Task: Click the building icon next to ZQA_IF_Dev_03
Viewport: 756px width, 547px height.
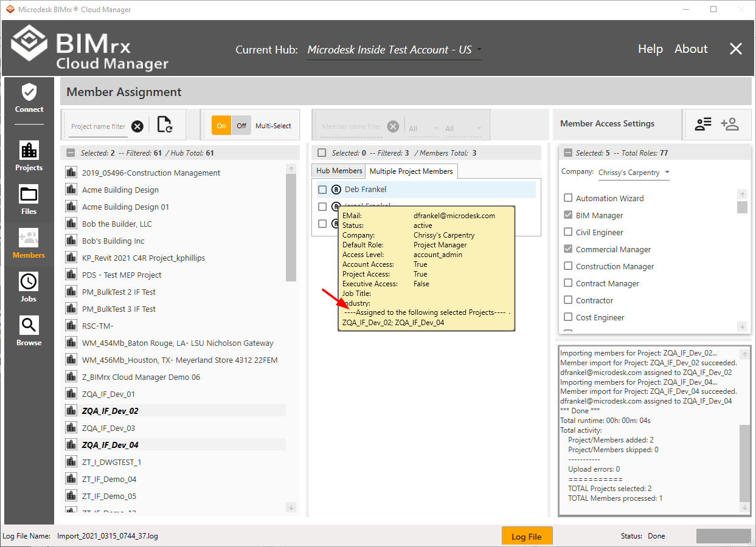Action: tap(71, 428)
